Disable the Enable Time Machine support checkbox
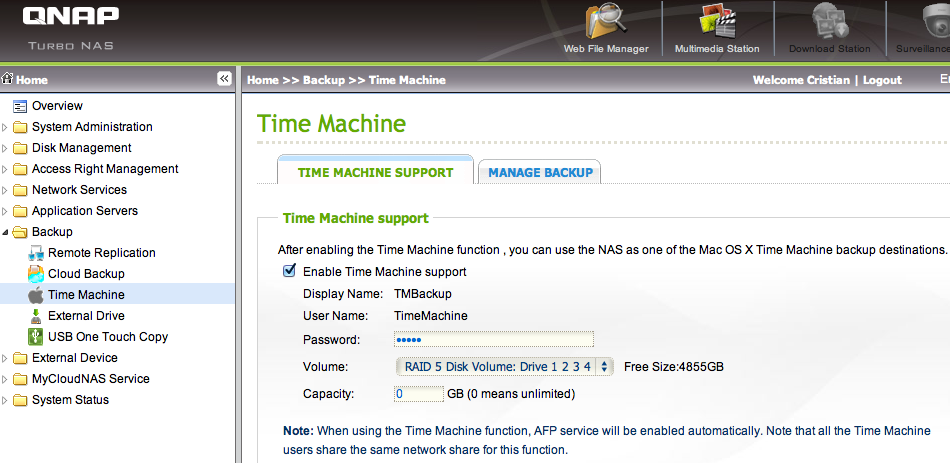 click(x=290, y=271)
